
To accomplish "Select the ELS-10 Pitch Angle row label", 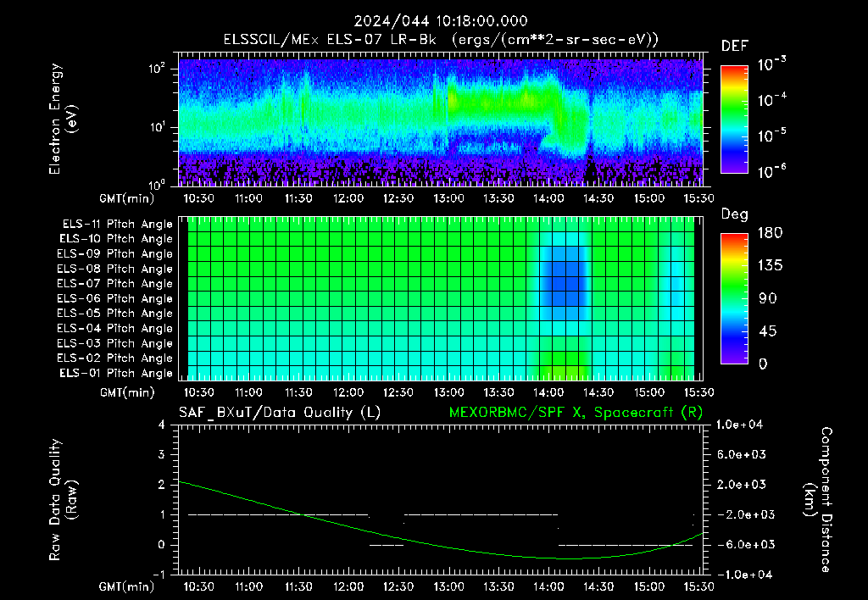I will tap(116, 239).
